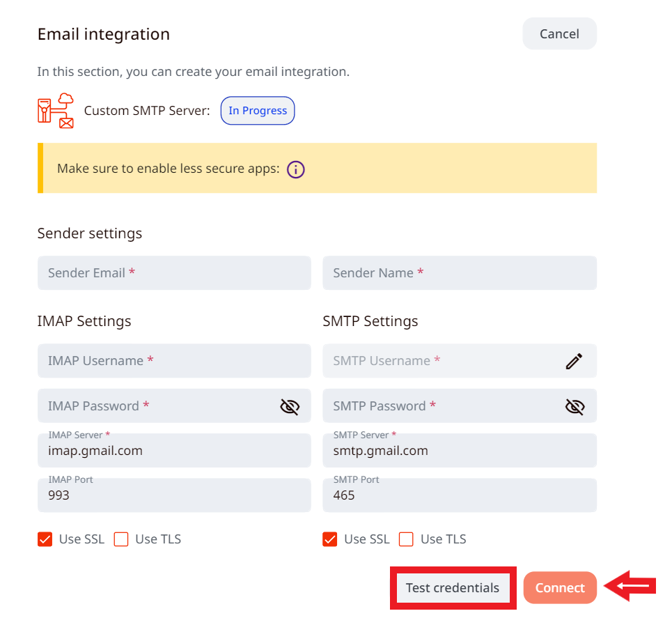Reveal the SMTP password via eye icon
Screen dimensions: 672x618
tap(575, 406)
